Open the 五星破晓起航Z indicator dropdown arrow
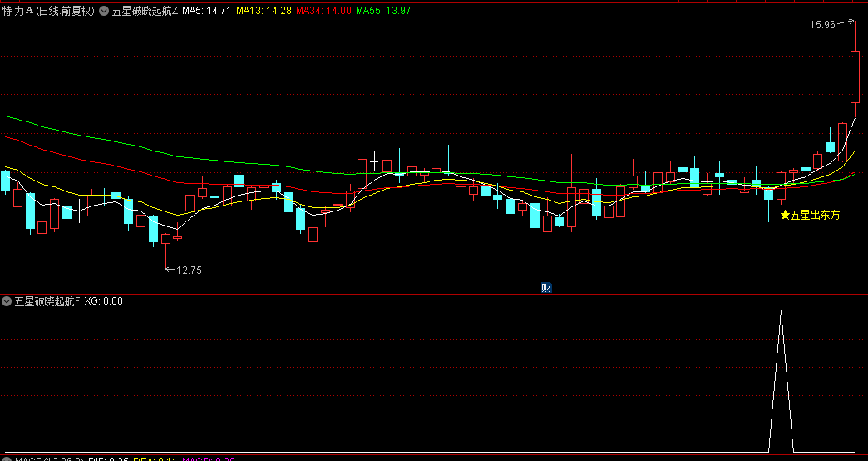Viewport: 868px width, 461px height. click(104, 11)
